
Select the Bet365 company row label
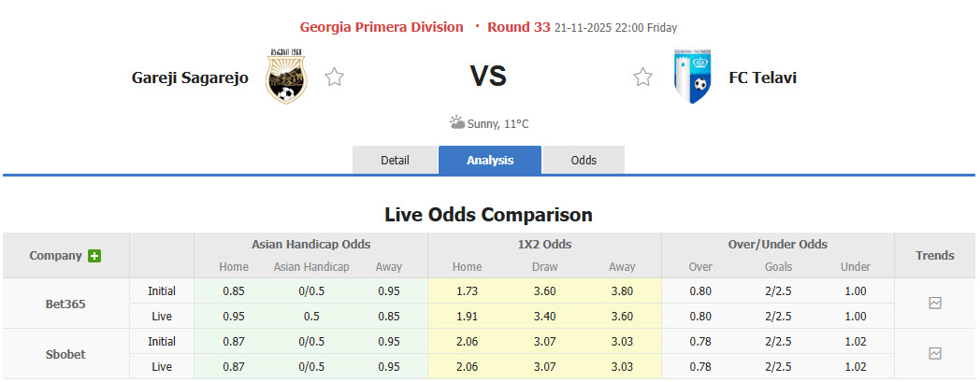point(65,304)
